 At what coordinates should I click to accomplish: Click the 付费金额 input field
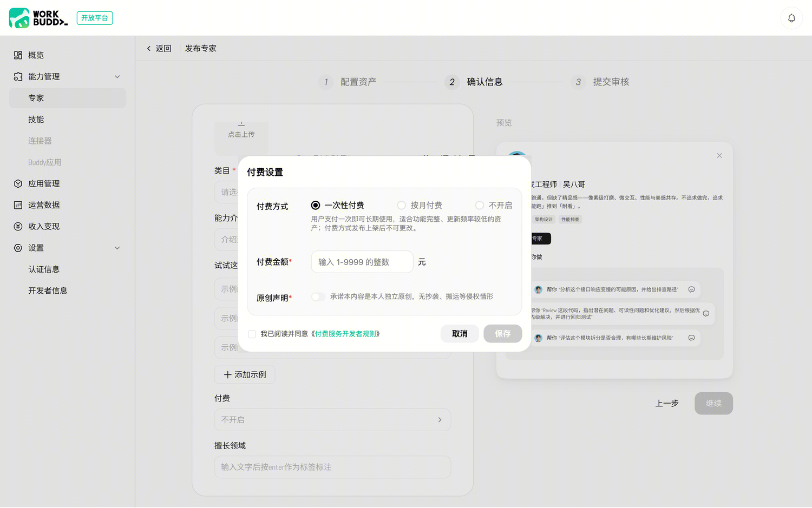362,262
